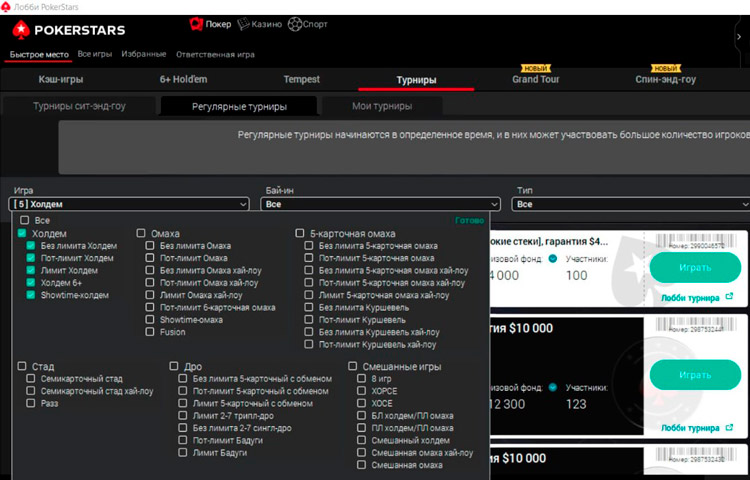The width and height of the screenshot is (750, 480).
Task: Open the Спин-энд-гоу tab
Action: 665,79
